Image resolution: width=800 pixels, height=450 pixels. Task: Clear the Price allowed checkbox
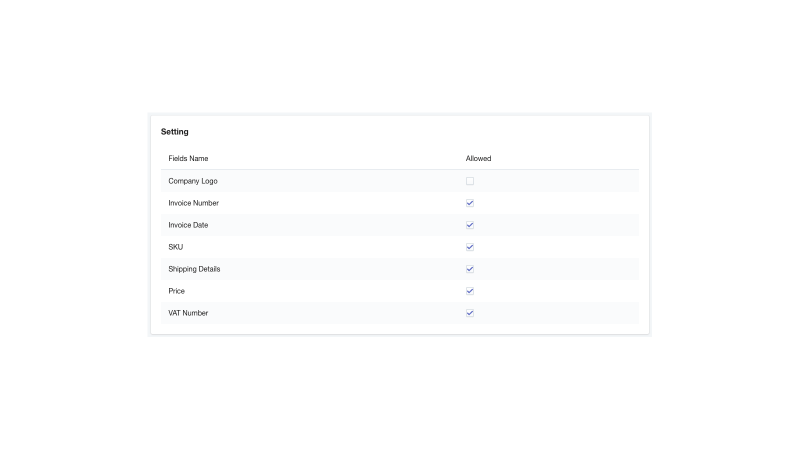tap(469, 291)
